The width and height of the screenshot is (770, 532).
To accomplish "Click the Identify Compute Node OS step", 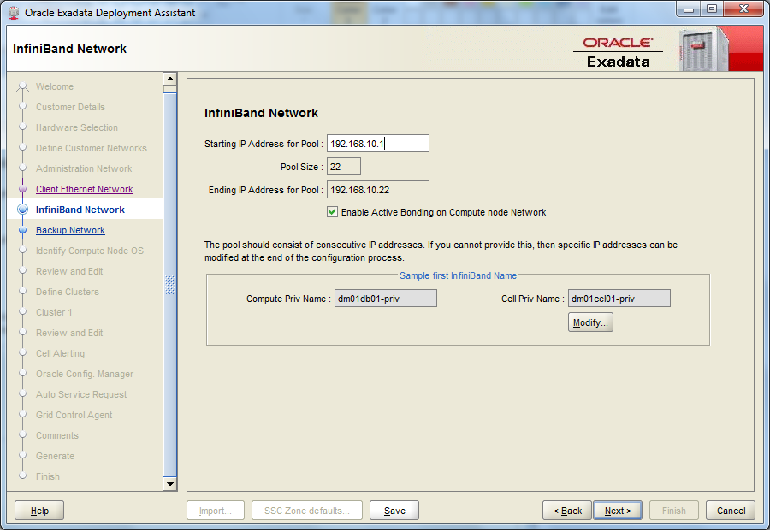I will point(90,251).
